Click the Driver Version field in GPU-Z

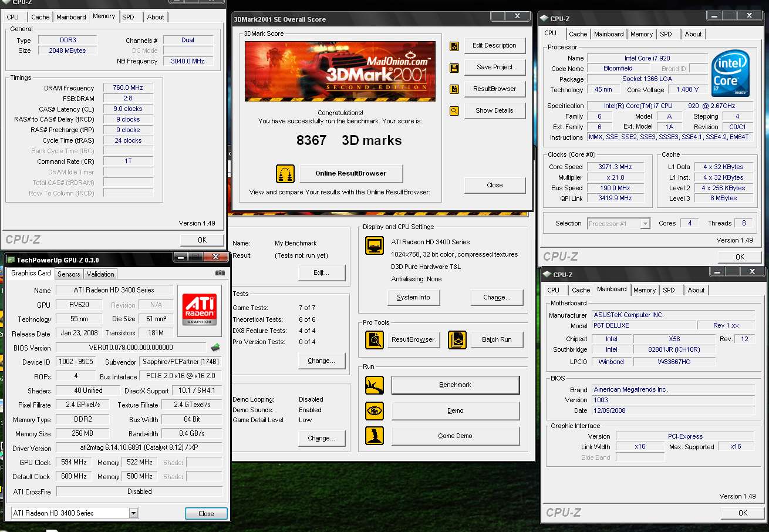pos(139,449)
